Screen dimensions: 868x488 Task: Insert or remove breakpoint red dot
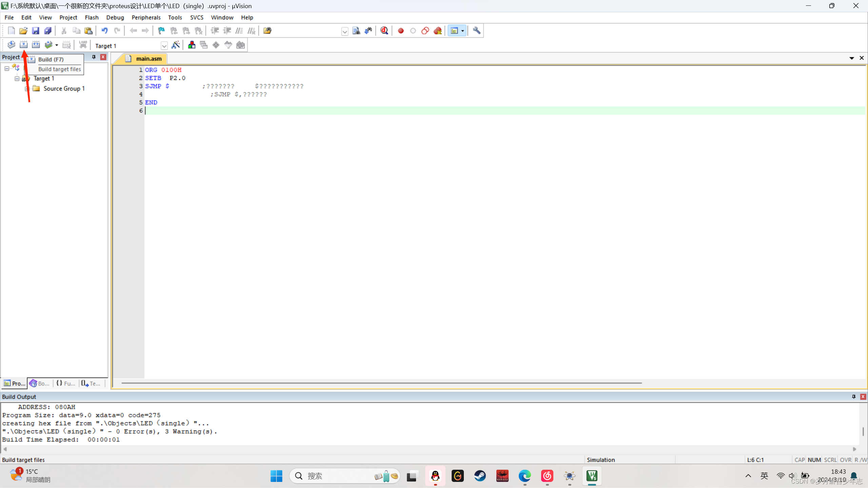[x=401, y=31]
